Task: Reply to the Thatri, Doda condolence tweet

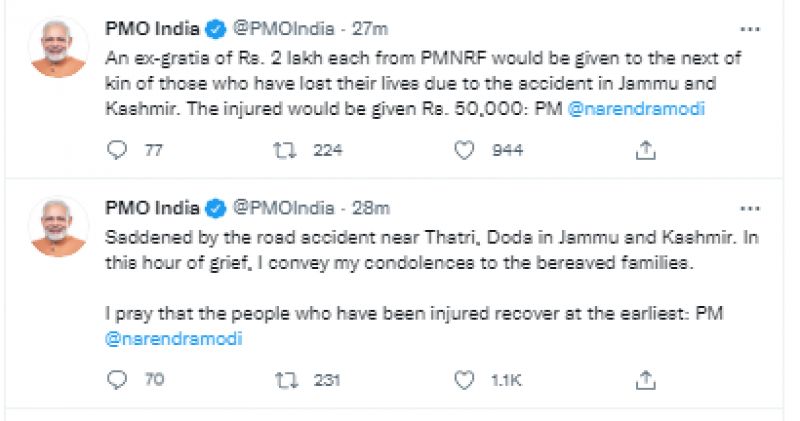Action: [118, 380]
